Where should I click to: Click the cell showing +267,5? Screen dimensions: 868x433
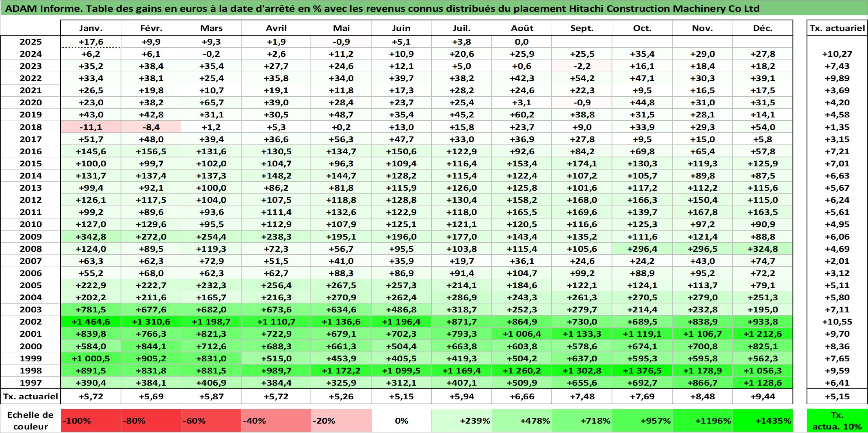[x=341, y=285]
